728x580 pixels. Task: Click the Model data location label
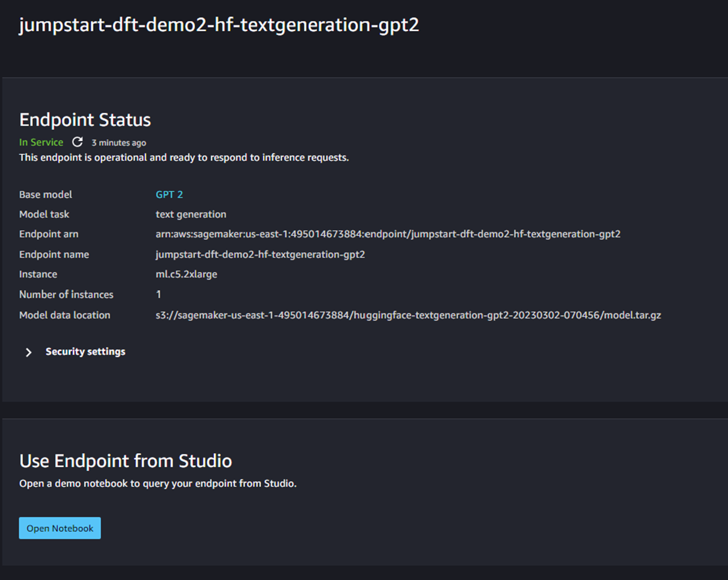(x=65, y=315)
